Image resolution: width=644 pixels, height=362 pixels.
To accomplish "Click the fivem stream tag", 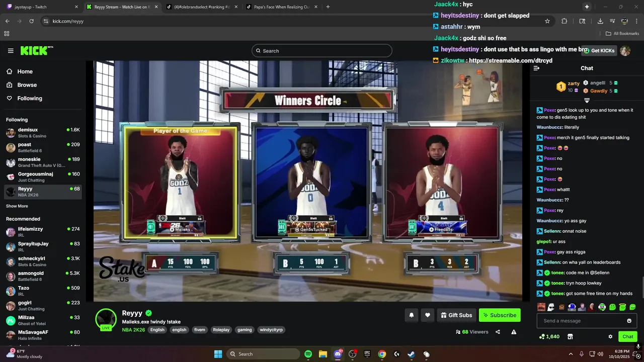I will [200, 330].
